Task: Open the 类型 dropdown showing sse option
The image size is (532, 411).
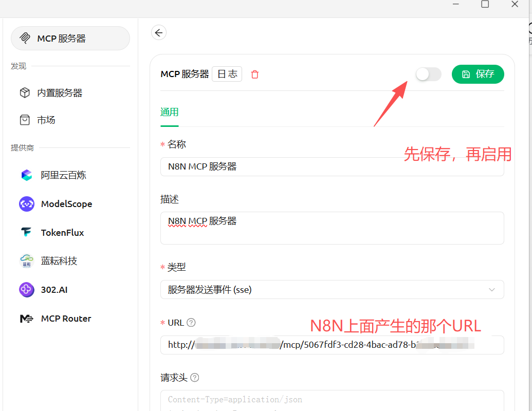Action: click(332, 289)
